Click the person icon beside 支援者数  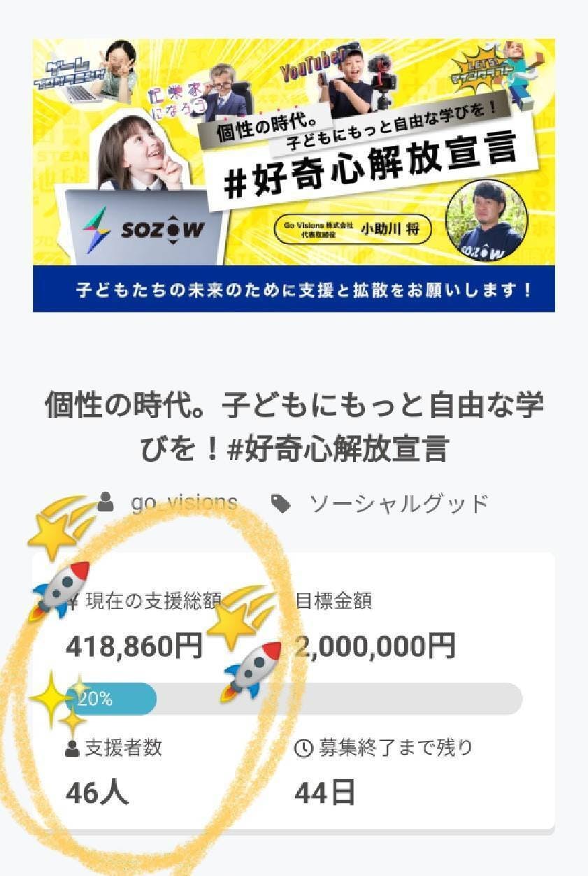[x=72, y=749]
